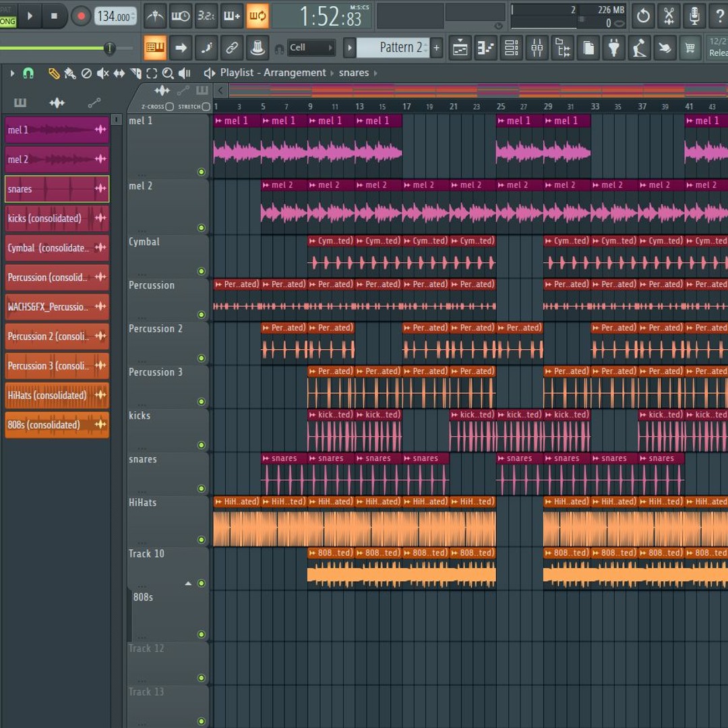Screen dimensions: 728x728
Task: Click the microphone recording icon
Action: pos(694,16)
